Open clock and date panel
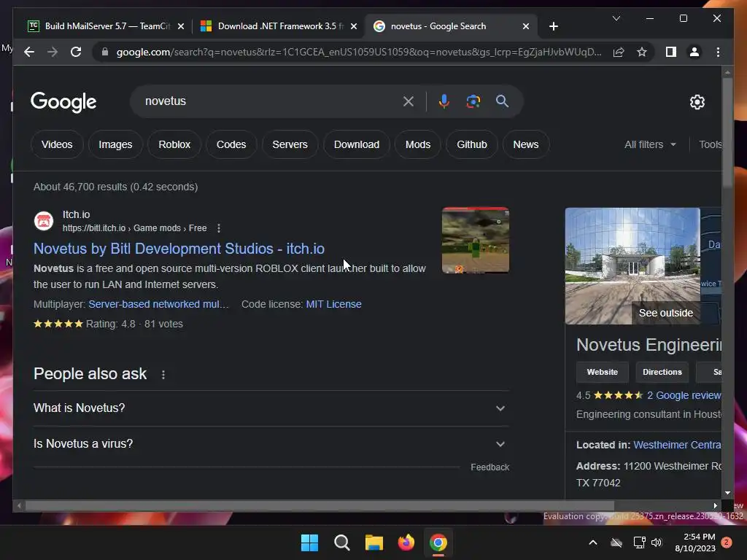The image size is (747, 560). click(695, 542)
